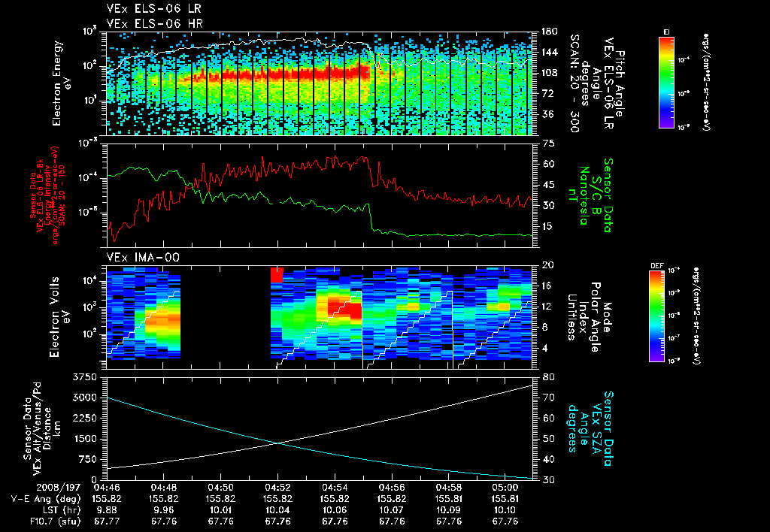770x532 pixels.
Task: Click the '3750' altitude tick label
Action: click(x=84, y=377)
